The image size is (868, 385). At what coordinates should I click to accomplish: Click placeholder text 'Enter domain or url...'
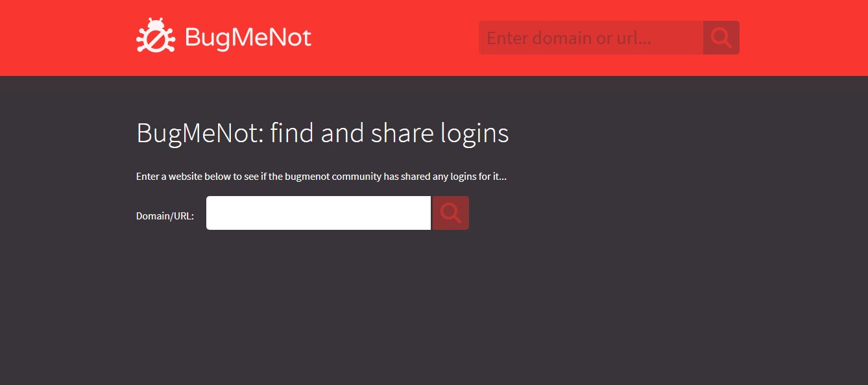click(569, 38)
